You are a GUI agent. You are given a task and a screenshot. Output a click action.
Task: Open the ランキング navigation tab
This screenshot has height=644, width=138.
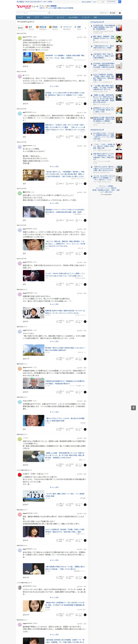(86, 17)
